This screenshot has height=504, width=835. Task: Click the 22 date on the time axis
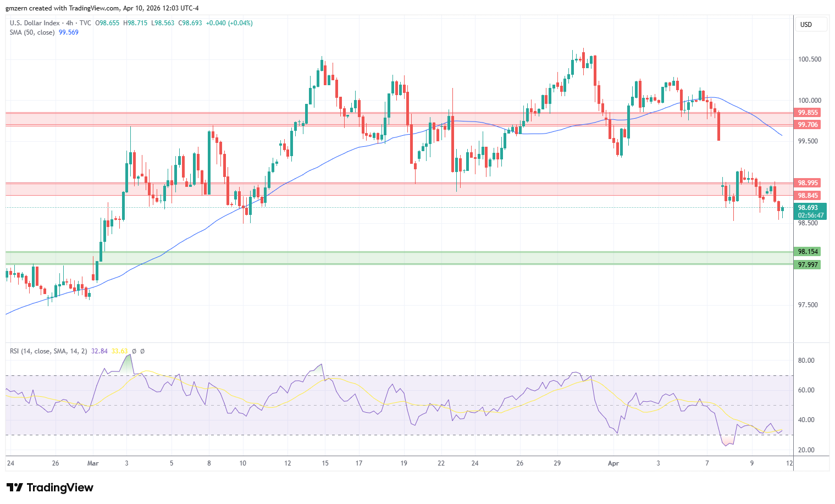[x=441, y=463]
